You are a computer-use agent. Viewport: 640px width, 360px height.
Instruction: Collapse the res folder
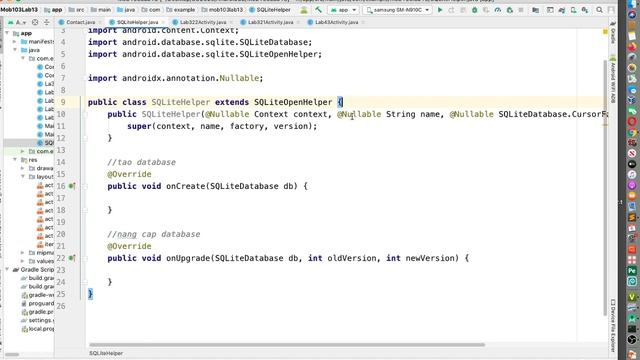tap(15, 160)
